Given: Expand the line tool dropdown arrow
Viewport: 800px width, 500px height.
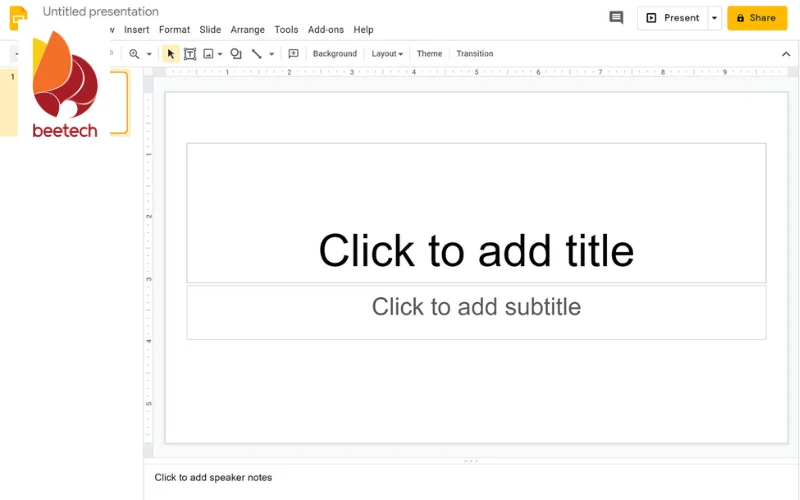Looking at the screenshot, I should click(x=272, y=54).
